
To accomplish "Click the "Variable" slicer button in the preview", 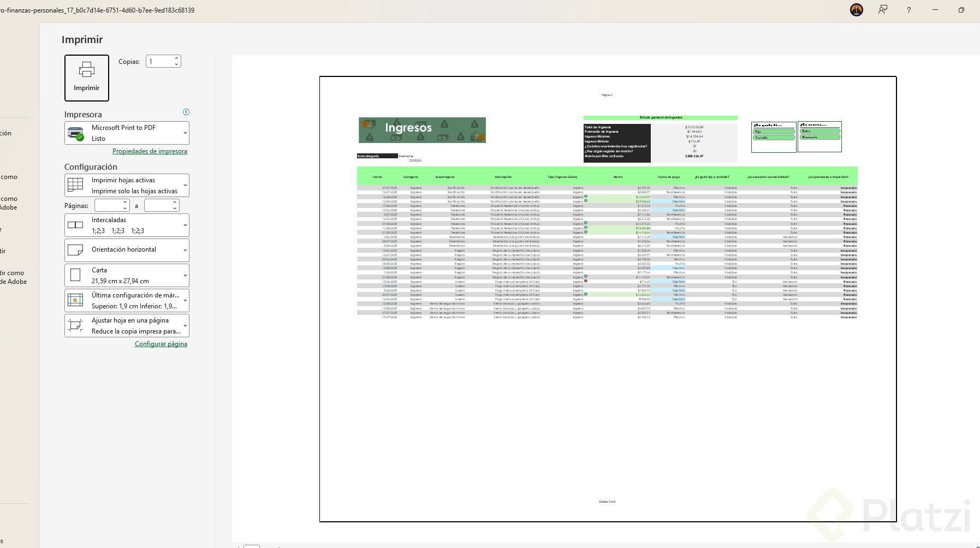I will point(774,138).
